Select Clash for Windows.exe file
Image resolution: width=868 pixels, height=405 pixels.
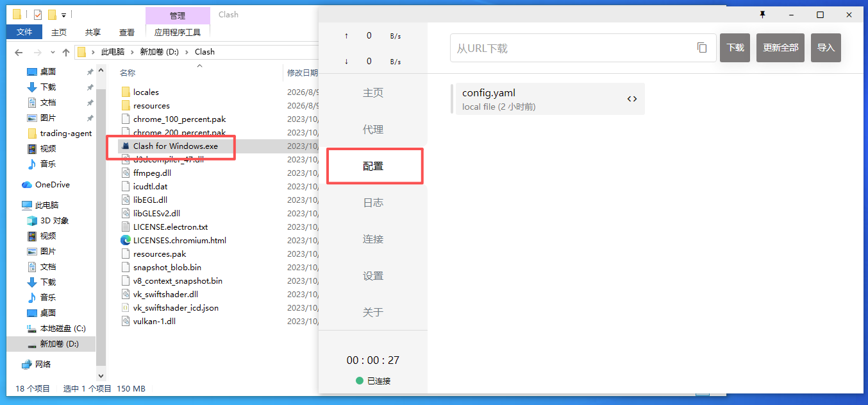(175, 146)
